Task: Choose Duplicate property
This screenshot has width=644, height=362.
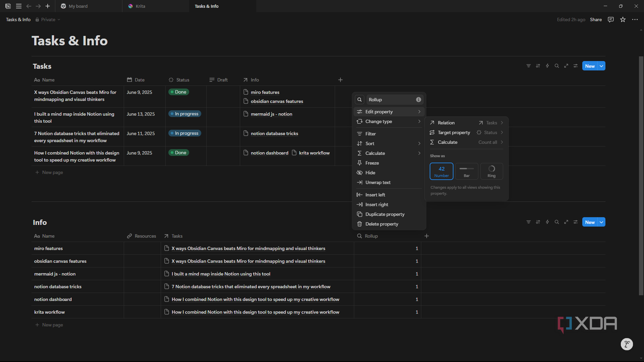Action: click(389, 214)
